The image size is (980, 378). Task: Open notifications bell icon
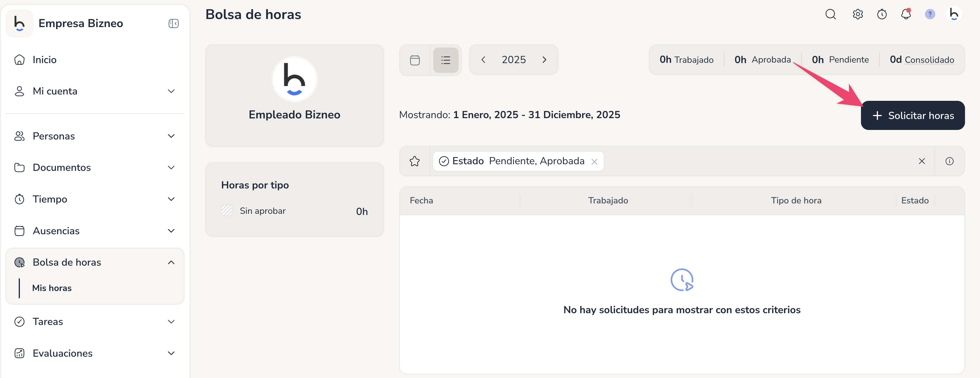click(x=906, y=14)
